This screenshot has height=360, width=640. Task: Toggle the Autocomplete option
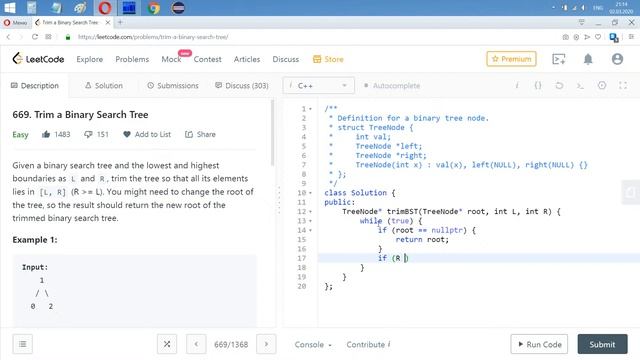point(391,86)
